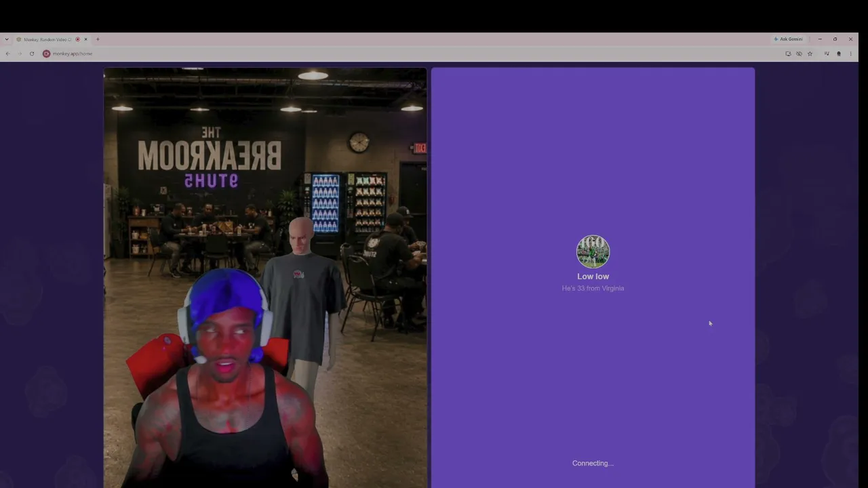Click the 'He's 33 from Virginia' text
868x488 pixels.
click(x=593, y=288)
